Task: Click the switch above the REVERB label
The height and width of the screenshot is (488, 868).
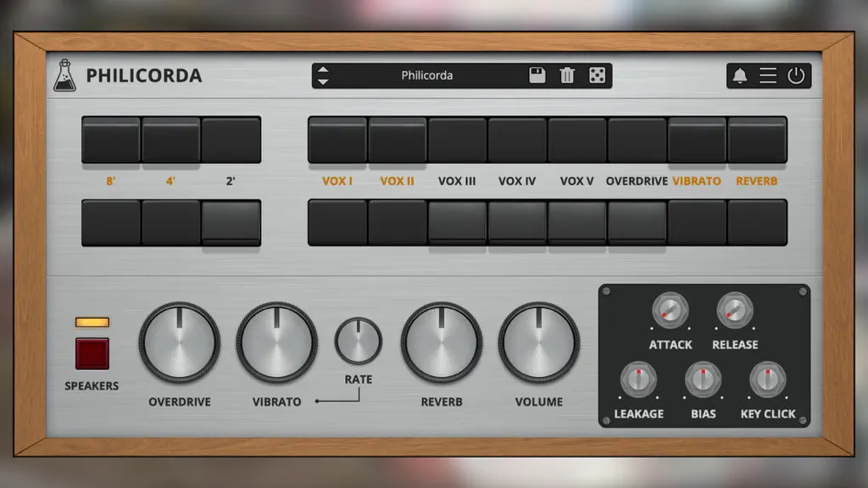Action: click(x=757, y=140)
